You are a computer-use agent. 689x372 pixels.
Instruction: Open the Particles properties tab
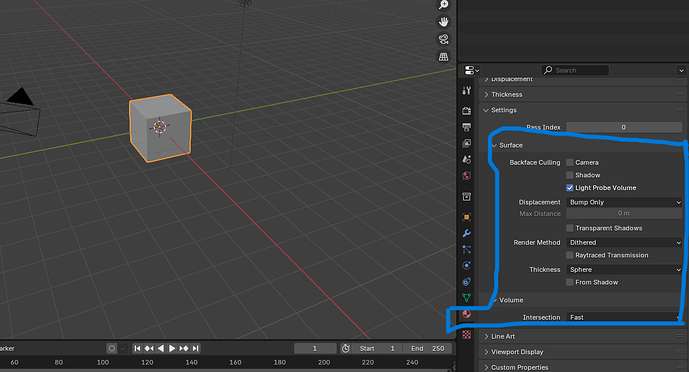[467, 249]
